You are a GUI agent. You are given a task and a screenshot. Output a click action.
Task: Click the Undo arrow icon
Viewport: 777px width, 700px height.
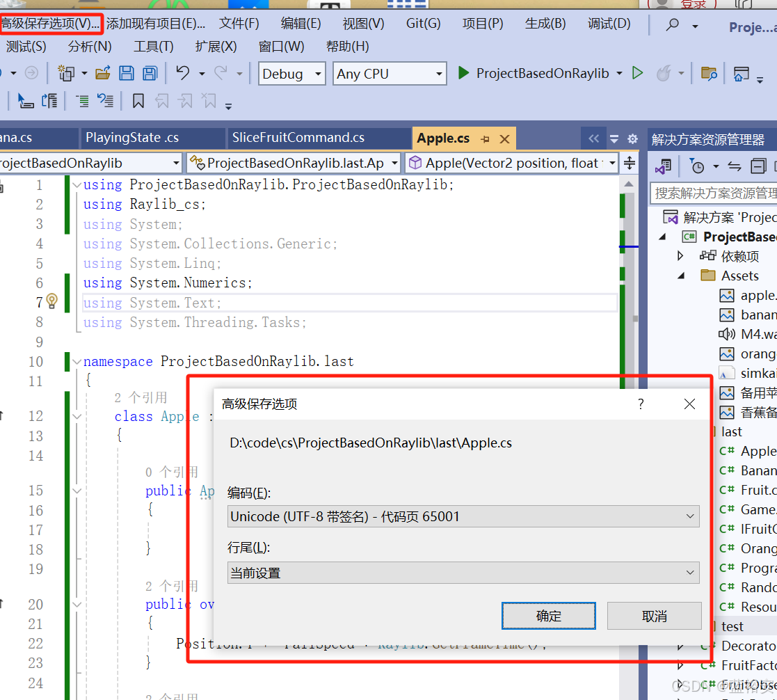point(183,73)
